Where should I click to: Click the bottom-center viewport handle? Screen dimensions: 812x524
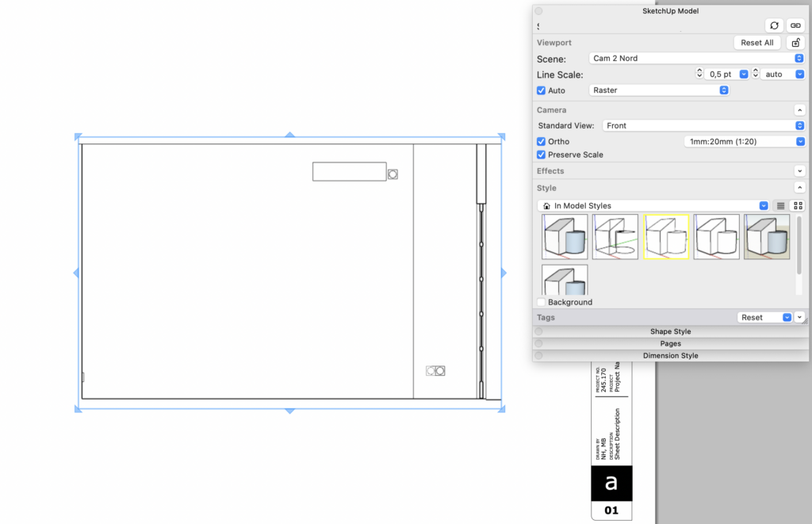point(290,411)
